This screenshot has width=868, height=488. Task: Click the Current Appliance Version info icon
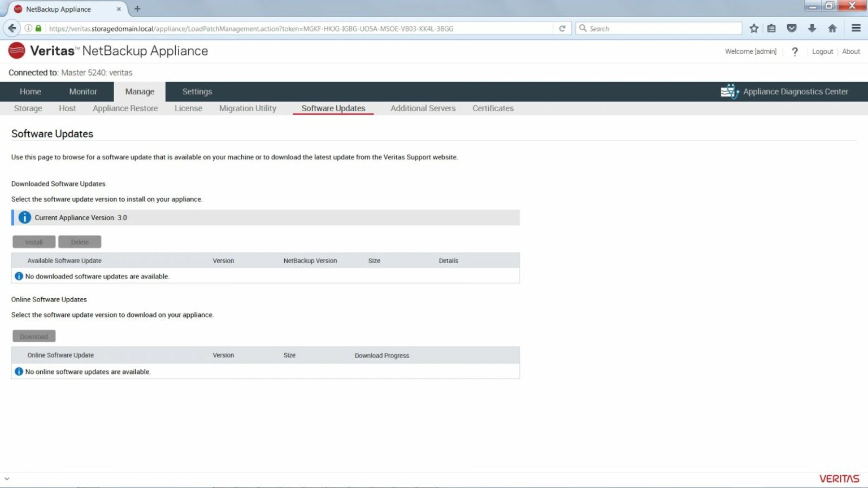[x=25, y=217]
